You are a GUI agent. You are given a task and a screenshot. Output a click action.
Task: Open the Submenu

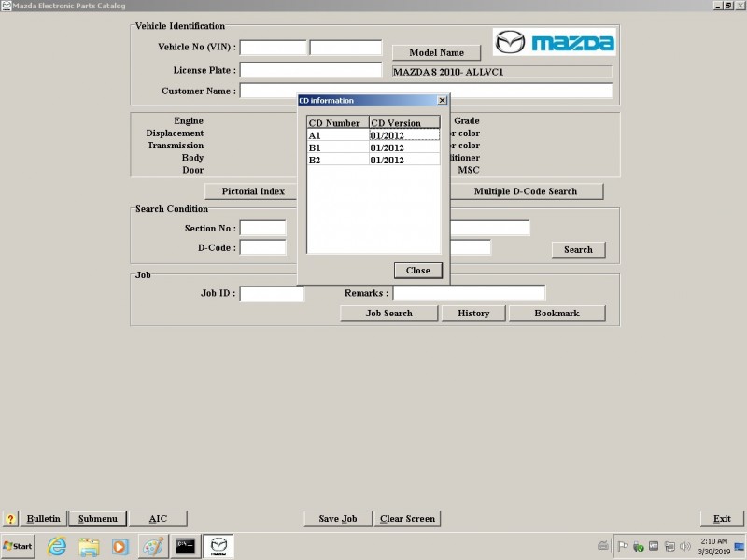98,519
